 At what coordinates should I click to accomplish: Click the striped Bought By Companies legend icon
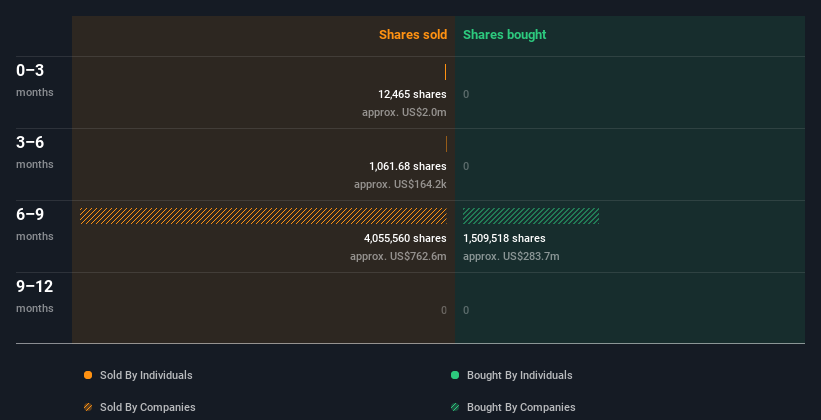click(455, 407)
